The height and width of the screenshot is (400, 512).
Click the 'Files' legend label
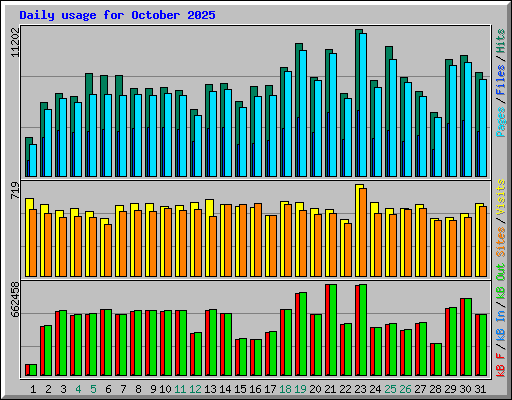[x=501, y=80]
